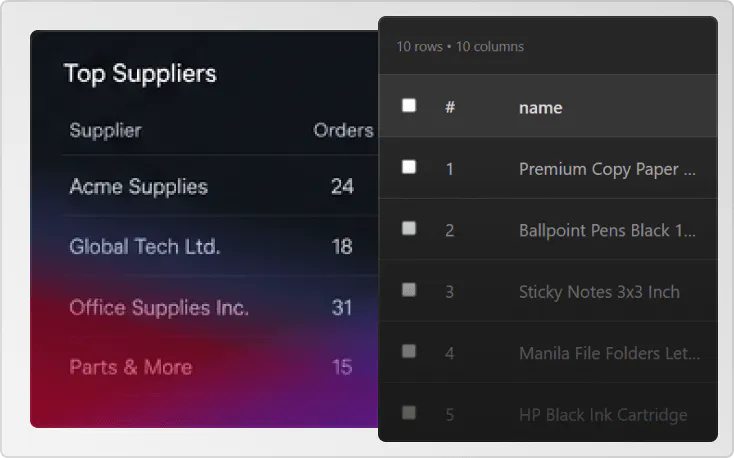734x458 pixels.
Task: Click row number 3 in the table
Action: click(x=449, y=292)
